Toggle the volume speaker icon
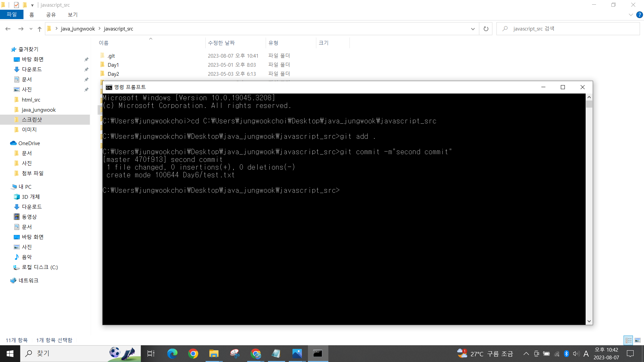644x362 pixels. 576,354
